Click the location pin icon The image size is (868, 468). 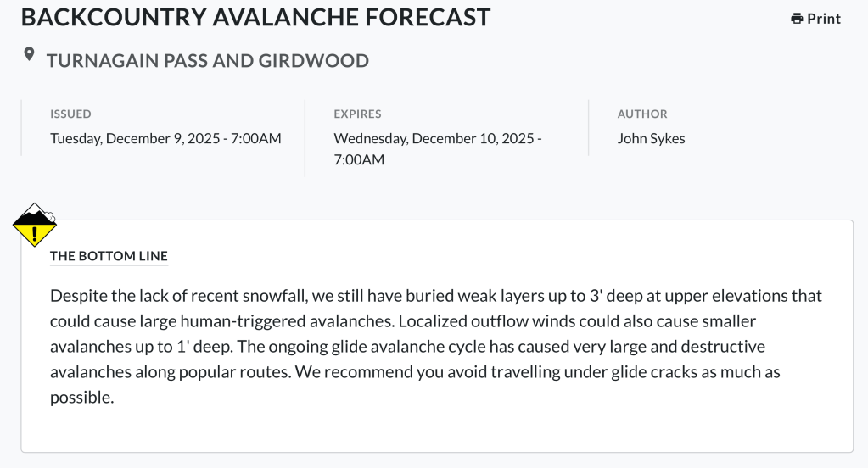pos(29,55)
